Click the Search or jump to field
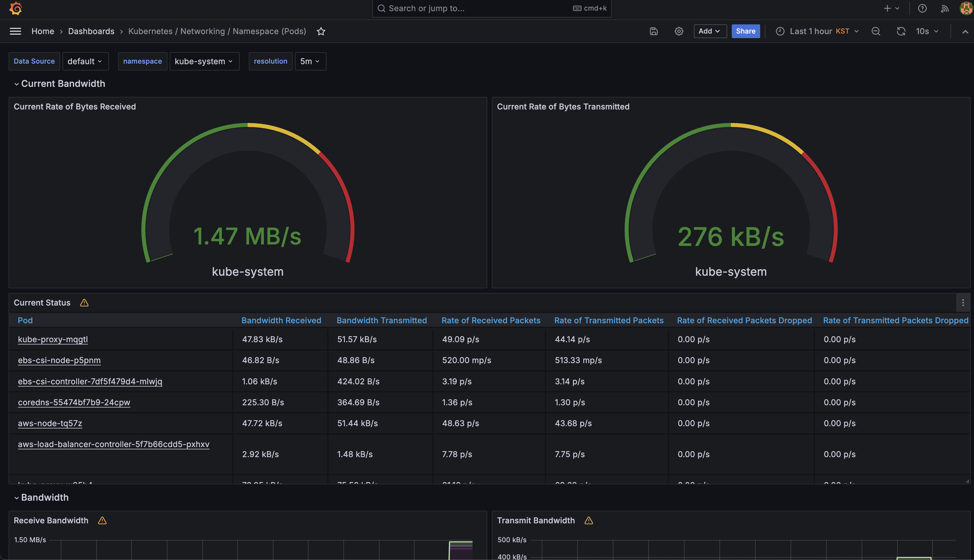The width and height of the screenshot is (974, 560). pyautogui.click(x=477, y=9)
